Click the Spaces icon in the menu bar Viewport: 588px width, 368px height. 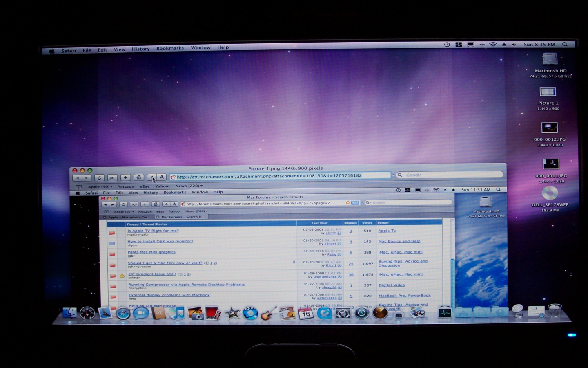point(459,45)
